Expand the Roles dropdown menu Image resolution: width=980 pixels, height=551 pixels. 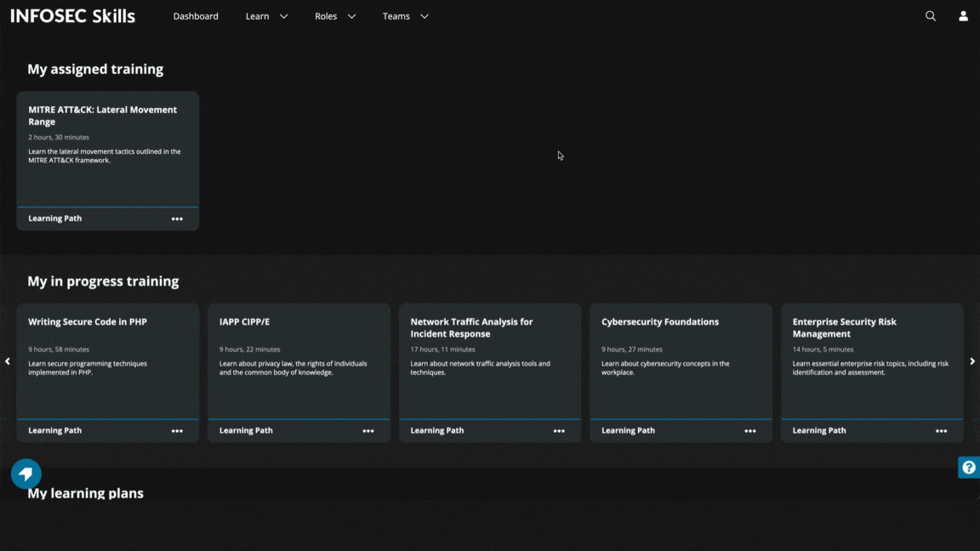334,16
